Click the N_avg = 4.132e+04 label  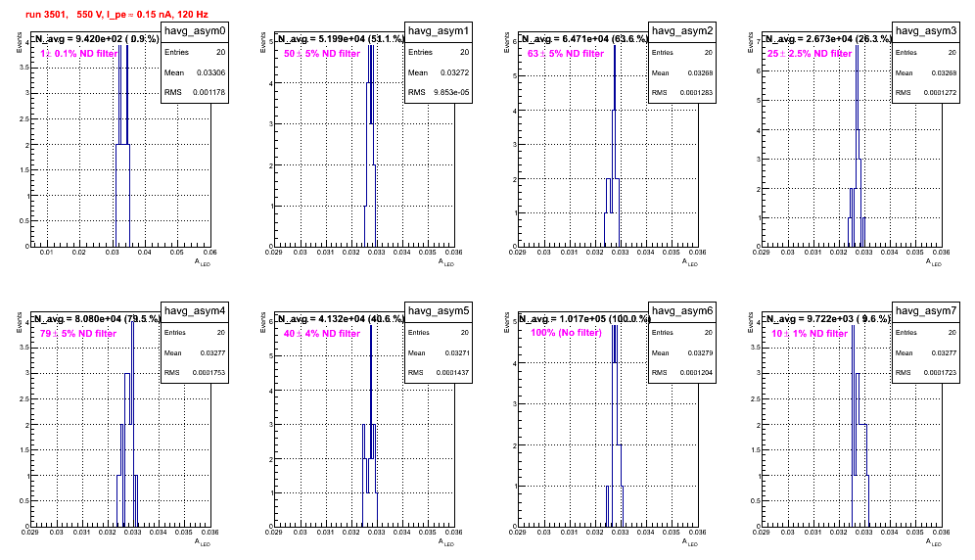[341, 318]
